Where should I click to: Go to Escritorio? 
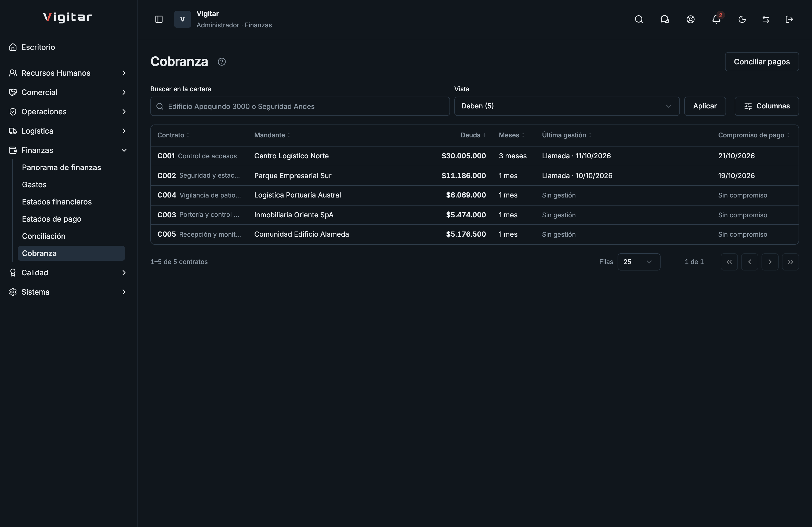point(68,47)
